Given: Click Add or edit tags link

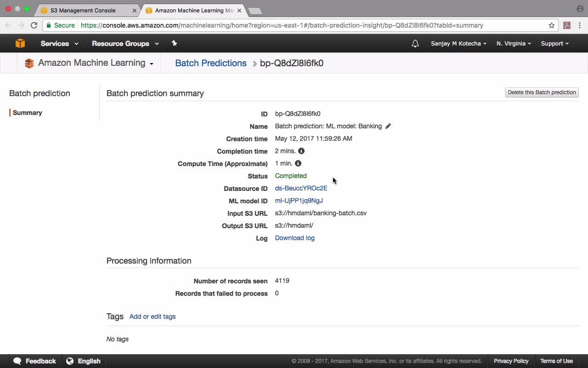Looking at the screenshot, I should [x=153, y=316].
